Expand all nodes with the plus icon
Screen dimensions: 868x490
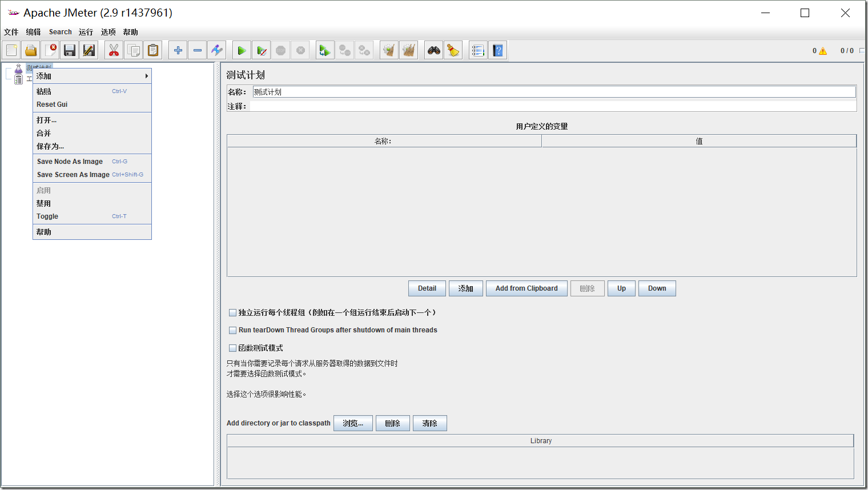178,50
